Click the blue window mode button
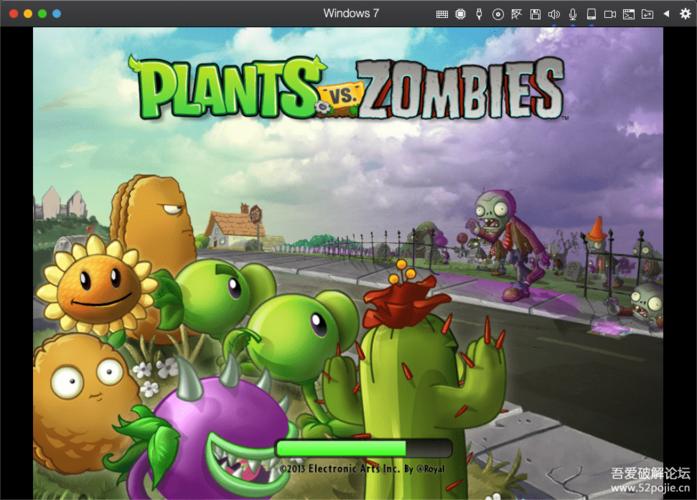Image resolution: width=697 pixels, height=500 pixels. click(x=56, y=14)
